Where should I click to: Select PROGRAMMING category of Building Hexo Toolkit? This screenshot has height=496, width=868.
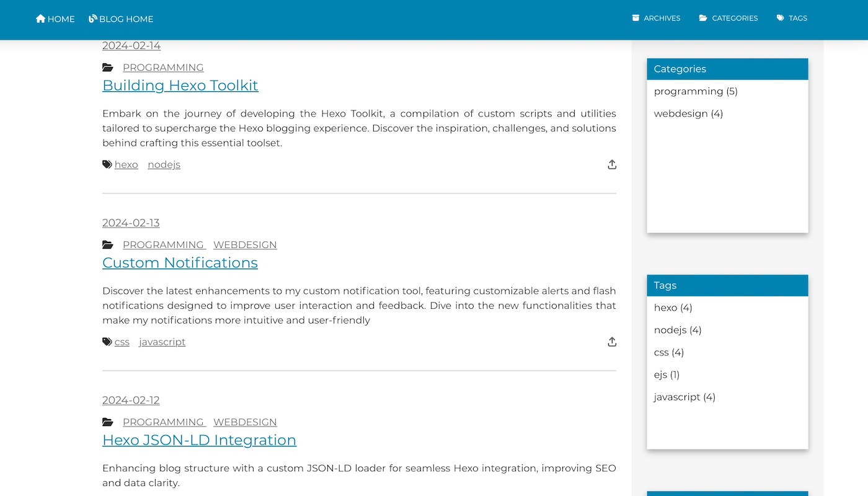[x=163, y=68]
